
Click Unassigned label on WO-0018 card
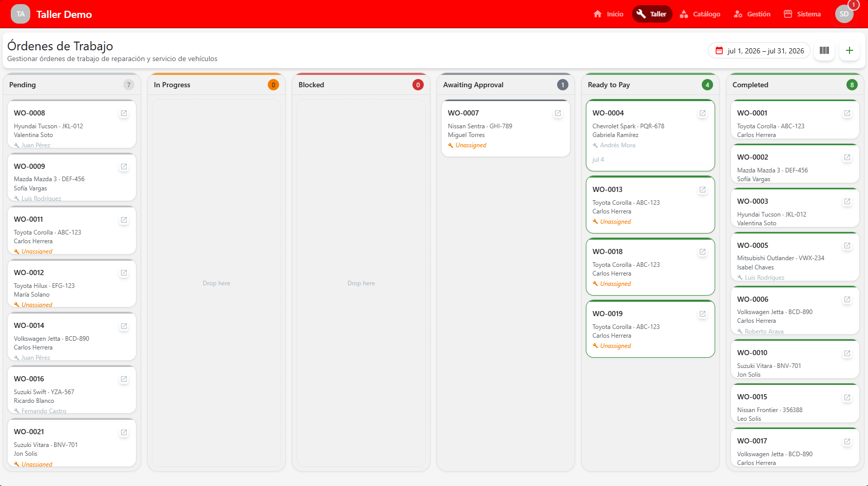pyautogui.click(x=615, y=284)
